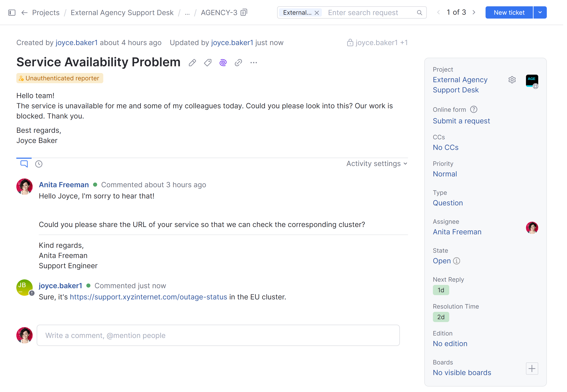Switch to the history clock tab

coord(39,164)
